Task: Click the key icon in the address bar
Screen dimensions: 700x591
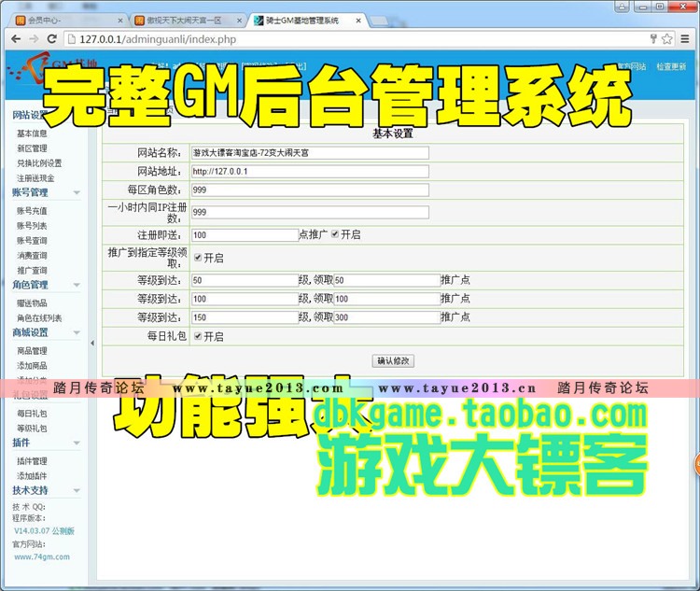Action: point(653,38)
